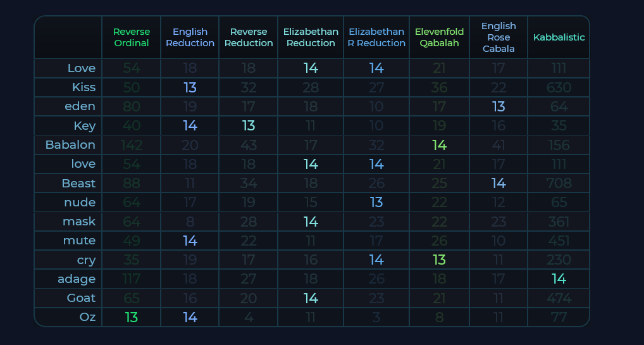This screenshot has width=644, height=345.
Task: Select the Oz row label
Action: click(x=87, y=317)
